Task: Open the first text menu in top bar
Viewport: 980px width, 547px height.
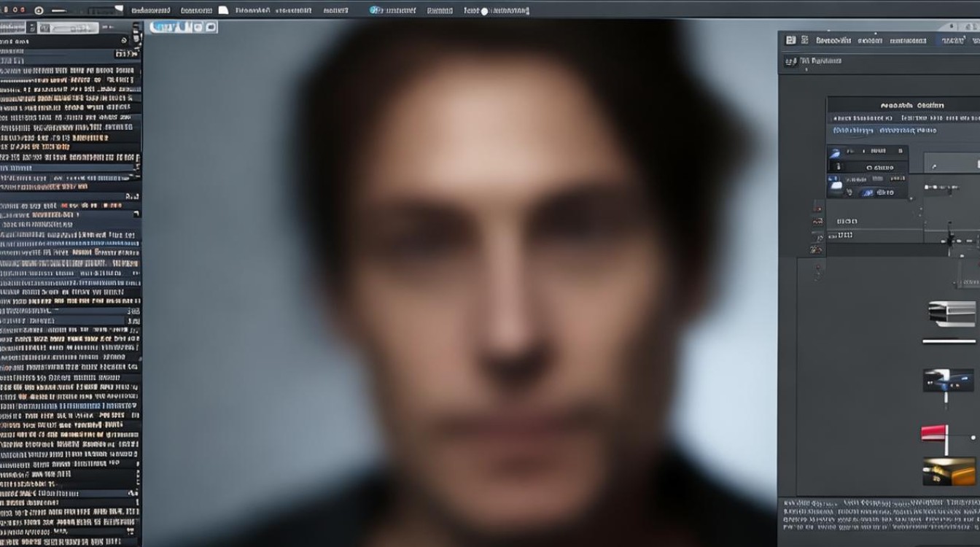Action: [x=150, y=10]
